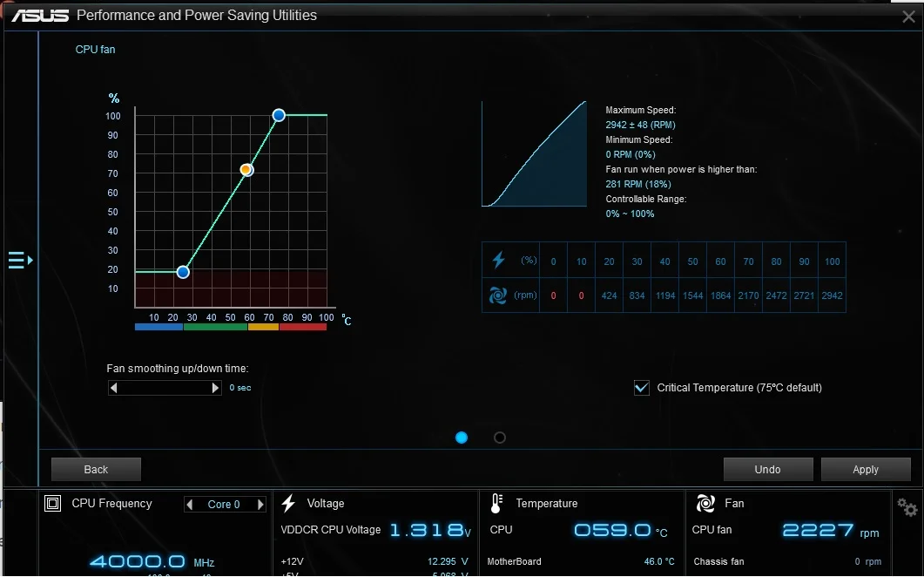Screen dimensions: 924x577
Task: Click the blue temperature range bar
Action: coord(159,327)
